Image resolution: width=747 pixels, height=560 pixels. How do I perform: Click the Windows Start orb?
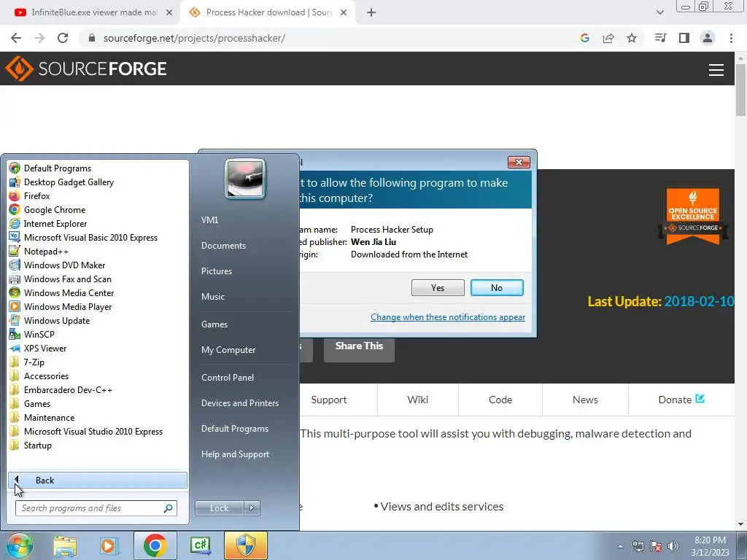tap(19, 545)
